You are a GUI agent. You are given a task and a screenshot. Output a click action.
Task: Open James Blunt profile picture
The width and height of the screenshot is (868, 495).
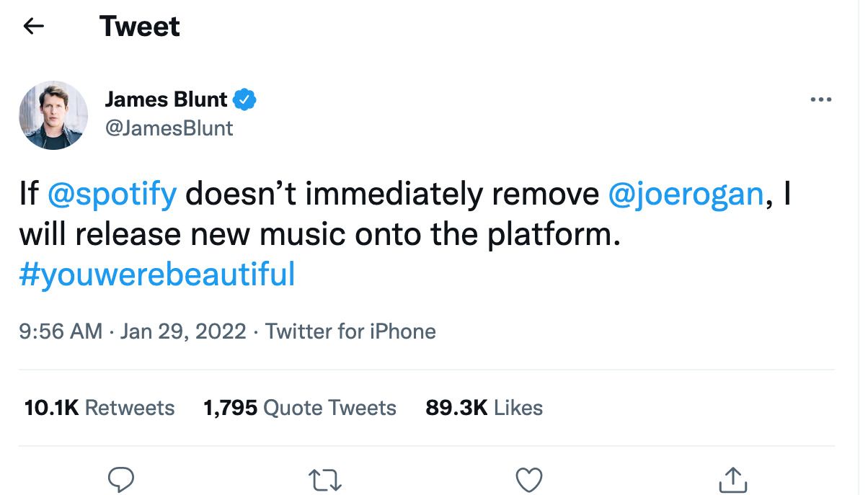point(53,115)
